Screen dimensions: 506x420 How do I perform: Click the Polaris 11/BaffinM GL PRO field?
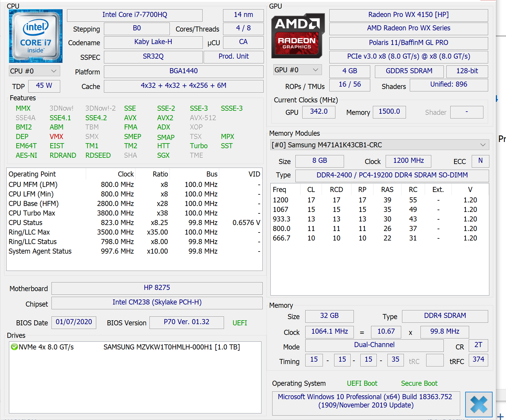(408, 43)
